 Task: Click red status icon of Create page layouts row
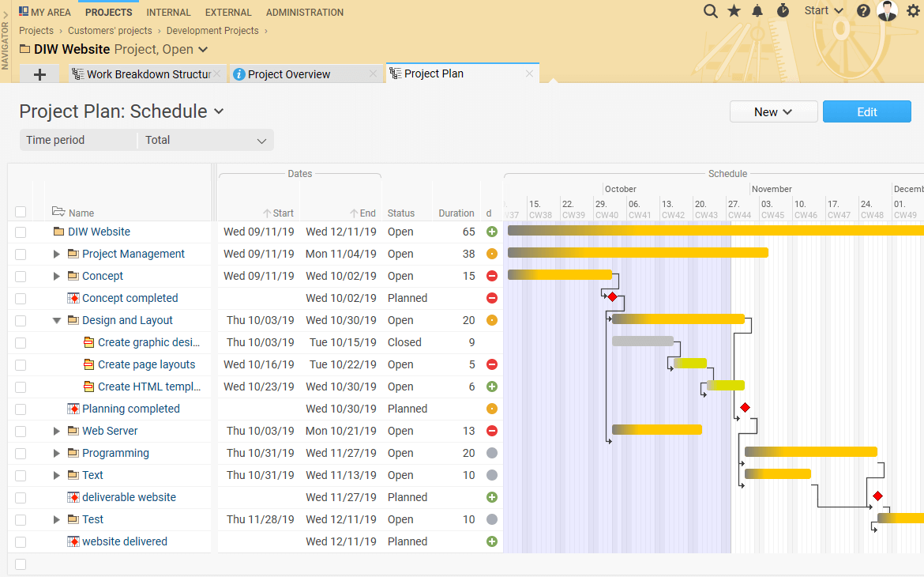pos(492,364)
